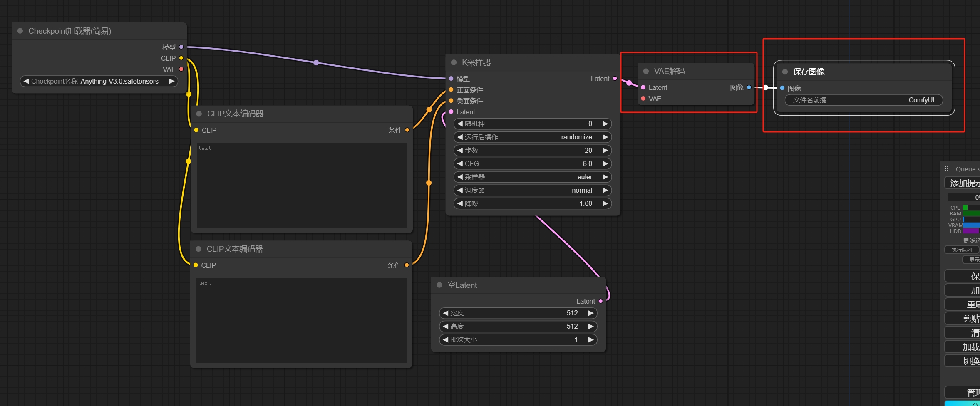Click the 图像 output slot on VAE解码
The width and height of the screenshot is (980, 406).
pyautogui.click(x=749, y=87)
